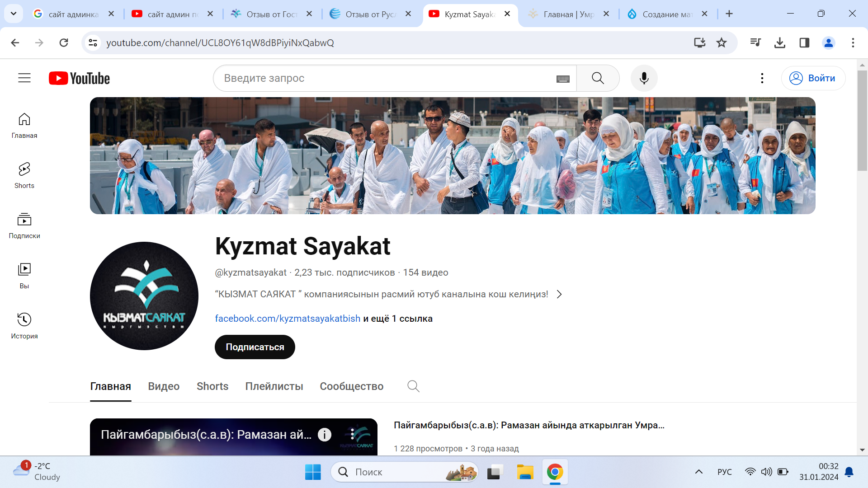Click the Войти sign-in button
The height and width of the screenshot is (488, 868).
click(x=813, y=78)
